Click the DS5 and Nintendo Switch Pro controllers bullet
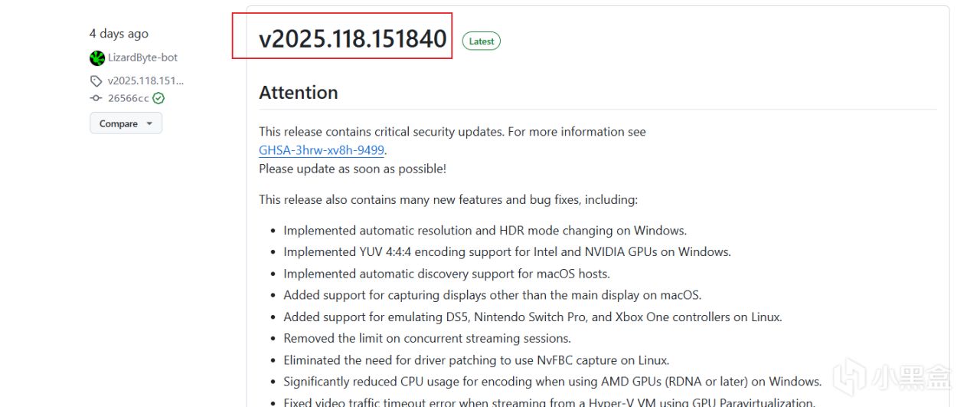The image size is (980, 407). 532,317
